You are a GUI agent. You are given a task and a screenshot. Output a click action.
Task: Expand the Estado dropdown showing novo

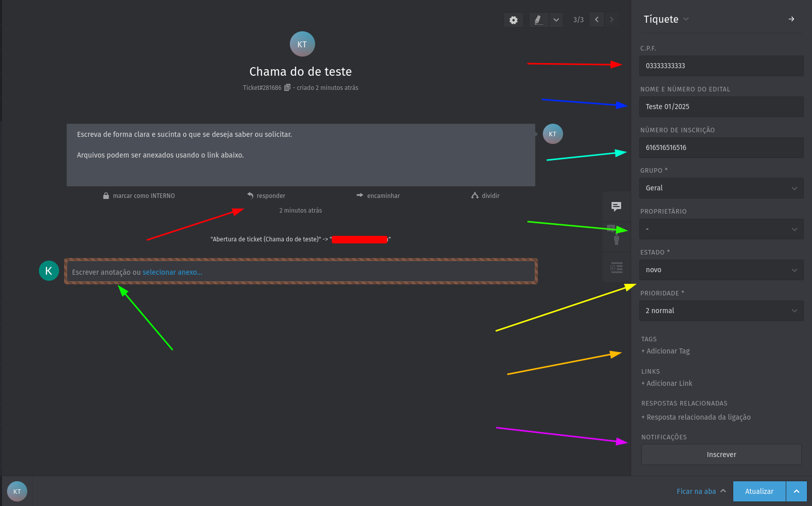721,270
